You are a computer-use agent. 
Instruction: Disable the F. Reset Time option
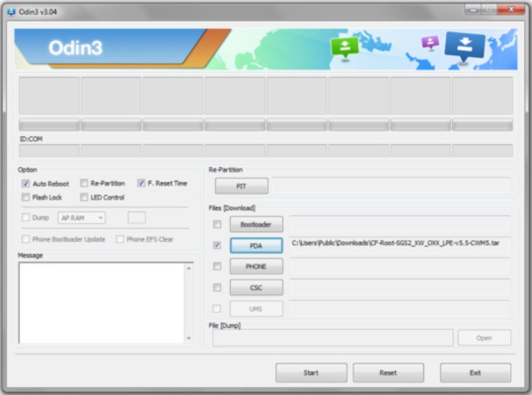142,183
